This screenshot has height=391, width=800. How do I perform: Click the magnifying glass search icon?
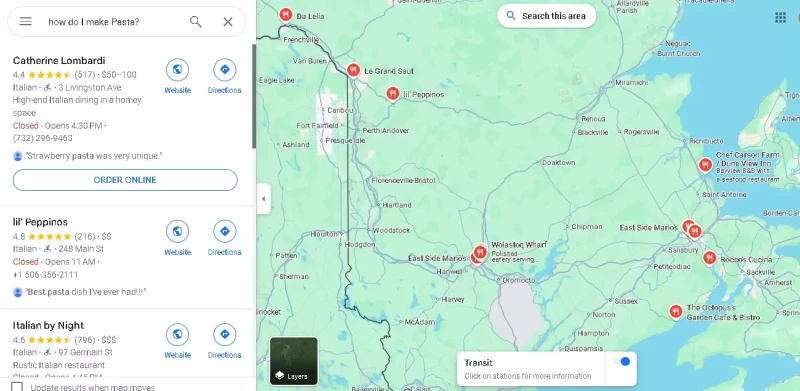(195, 21)
